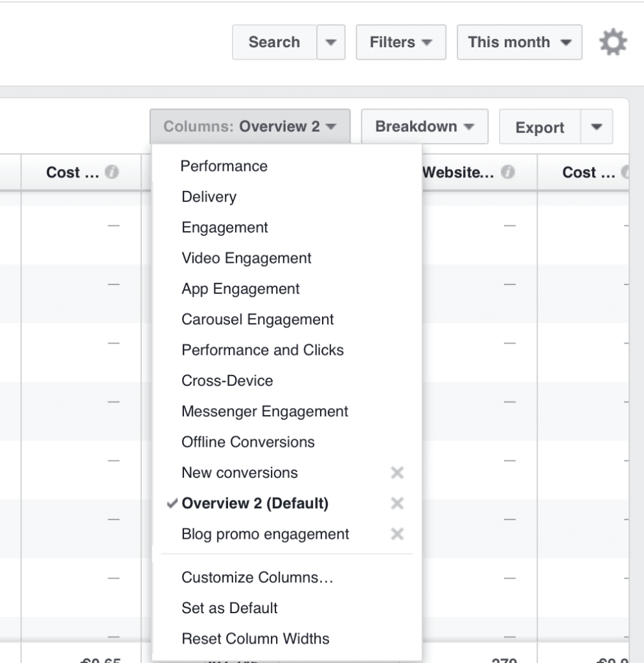Click info icon beside first Cost column
This screenshot has width=644, height=663.
coord(112,173)
